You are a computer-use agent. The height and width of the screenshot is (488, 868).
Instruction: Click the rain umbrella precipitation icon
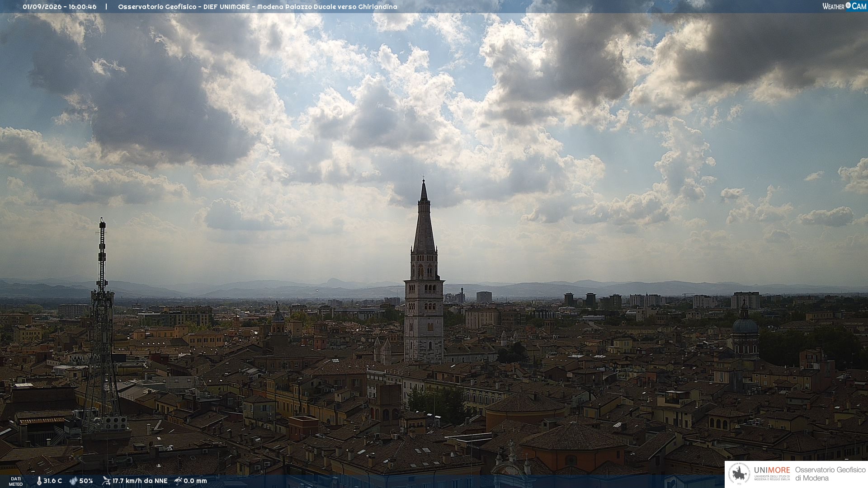[178, 481]
